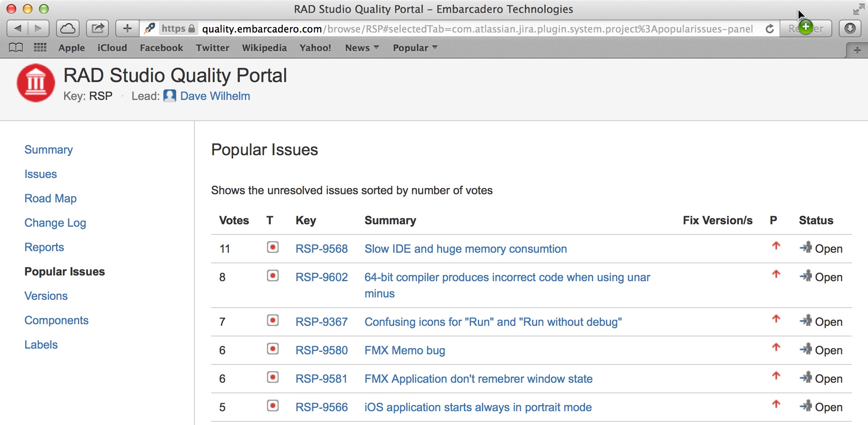The image size is (868, 425).
Task: Open the Change Log sidebar tab
Action: point(55,223)
